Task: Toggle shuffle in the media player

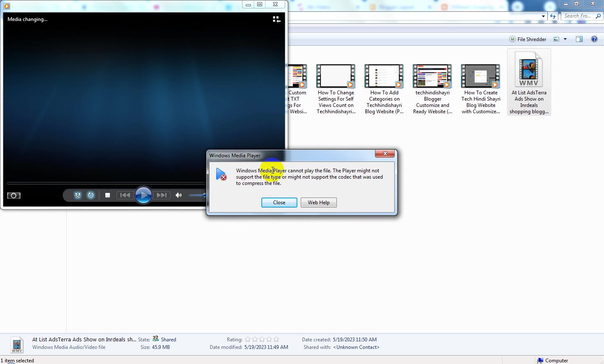Action: [78, 195]
